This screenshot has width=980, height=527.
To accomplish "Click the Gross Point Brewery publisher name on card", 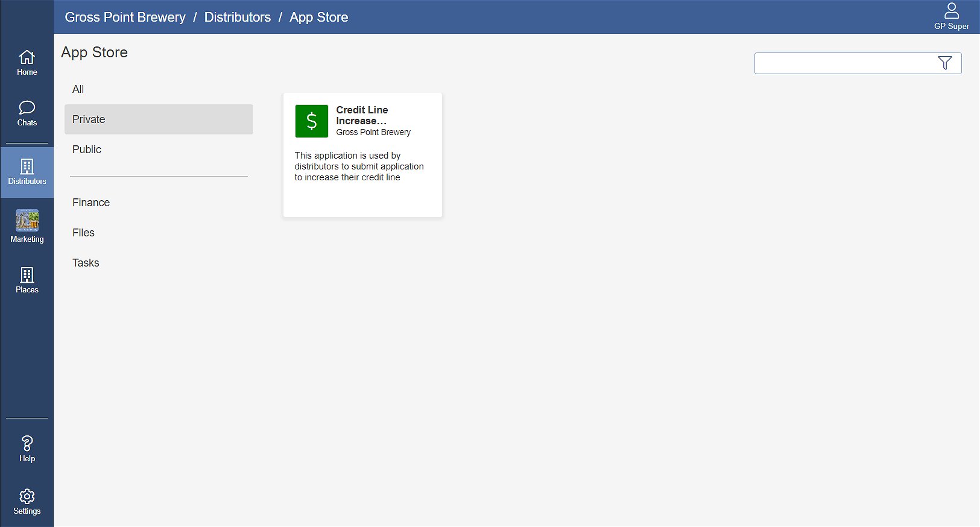I will point(373,132).
